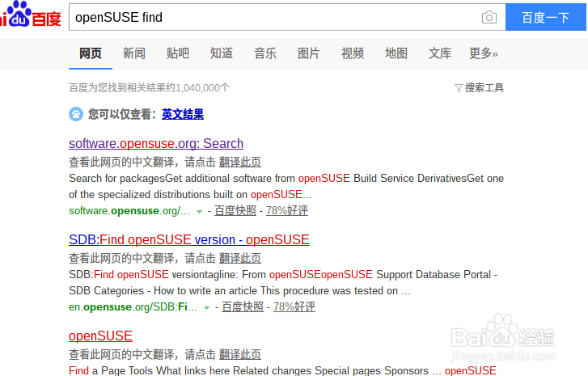Viewport: 588px width, 376px height.
Task: Click 翻译此页 under SDB:Find openSUSE version
Action: (240, 258)
